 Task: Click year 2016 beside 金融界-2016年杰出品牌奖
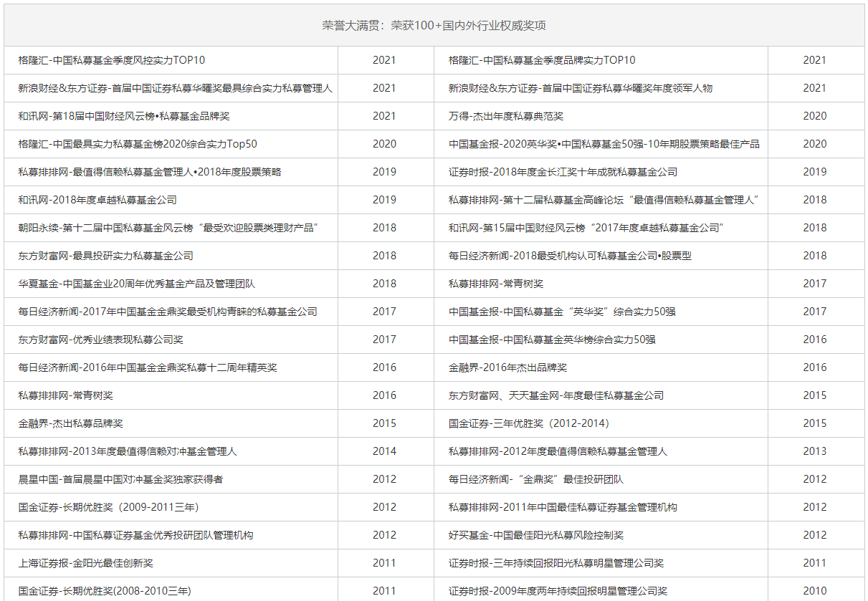coord(815,367)
